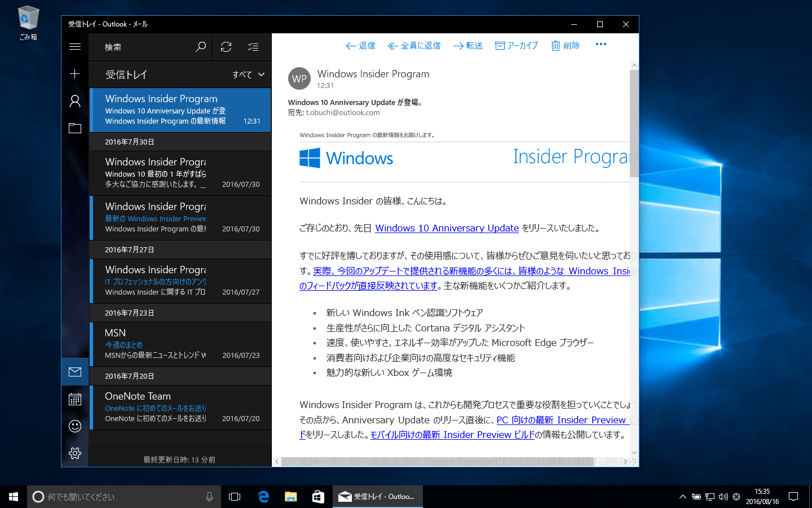This screenshot has height=508, width=812.
Task: Select the 12:31 Windows Insider Program mail
Action: [x=180, y=110]
